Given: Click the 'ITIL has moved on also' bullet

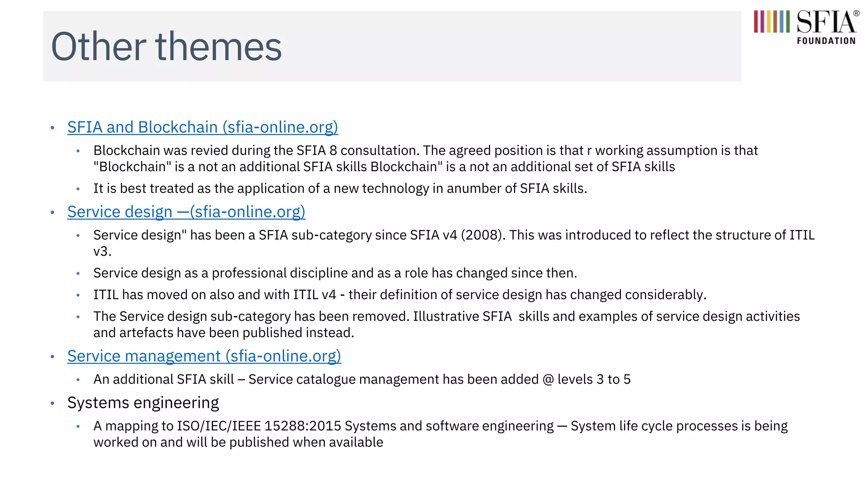Looking at the screenshot, I should (x=400, y=295).
